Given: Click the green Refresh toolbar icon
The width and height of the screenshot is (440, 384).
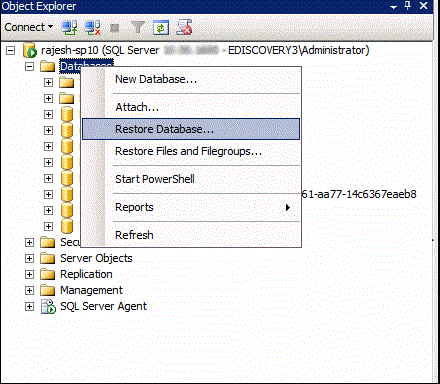Looking at the screenshot, I should click(x=161, y=27).
